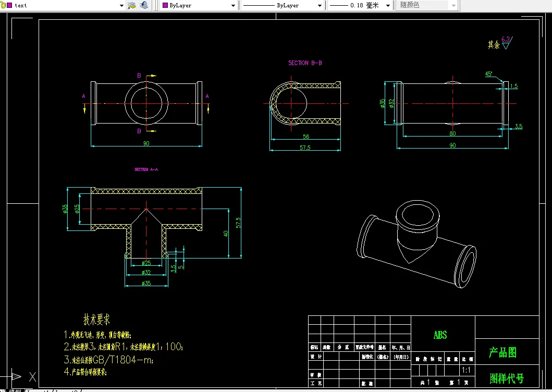Expand the 0.18 毫米 lineweight dropdown
Image resolution: width=552 pixels, height=392 pixels.
pos(388,5)
